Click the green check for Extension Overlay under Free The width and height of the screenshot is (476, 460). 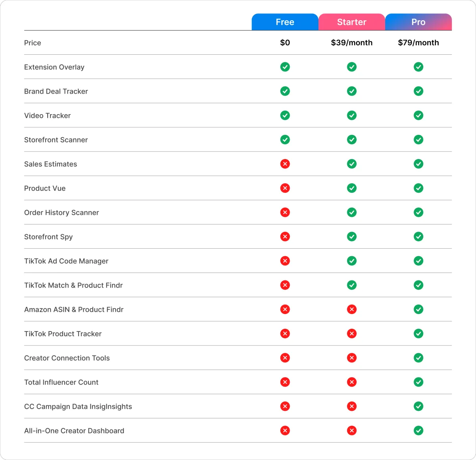(x=285, y=67)
